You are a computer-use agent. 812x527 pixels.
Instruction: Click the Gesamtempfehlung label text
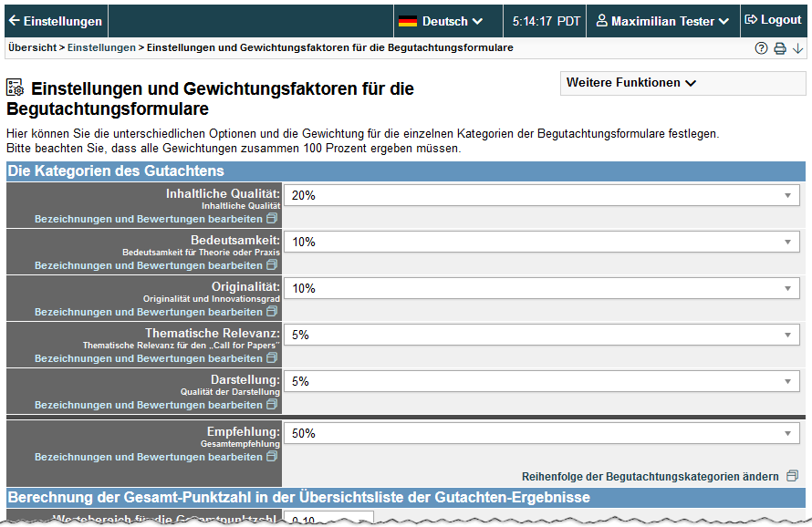coord(240,444)
